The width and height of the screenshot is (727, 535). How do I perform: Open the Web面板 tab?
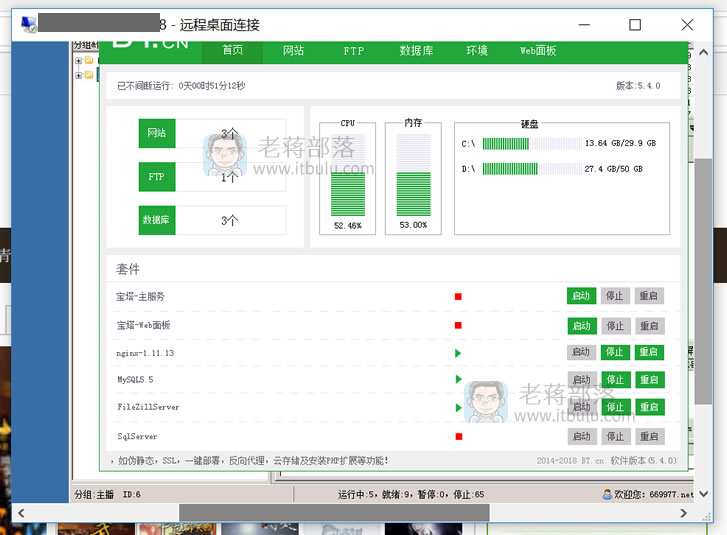pyautogui.click(x=537, y=51)
